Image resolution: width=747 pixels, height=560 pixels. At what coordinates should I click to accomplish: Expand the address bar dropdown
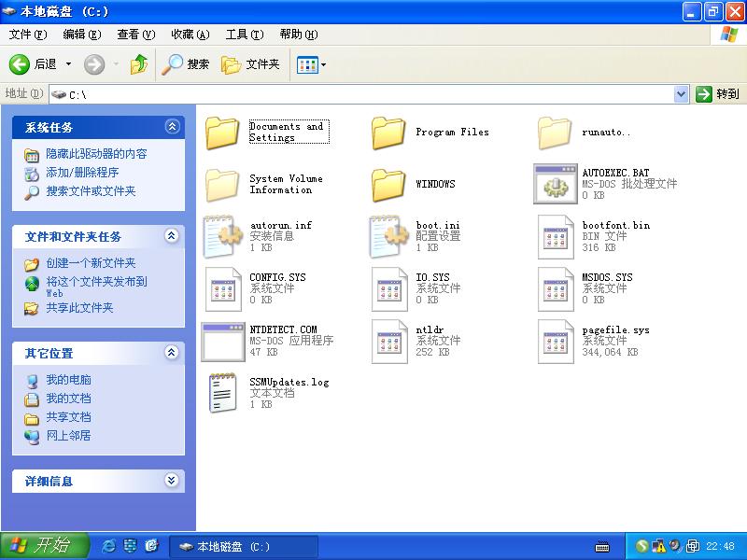[x=682, y=94]
